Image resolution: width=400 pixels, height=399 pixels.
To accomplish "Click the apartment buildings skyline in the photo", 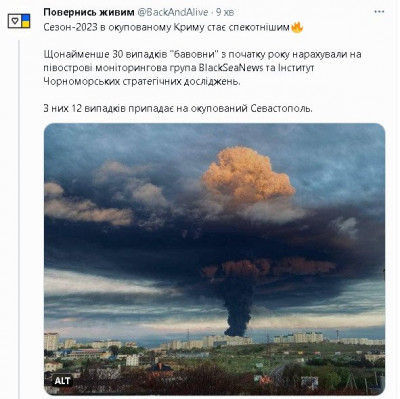I will click(214, 342).
